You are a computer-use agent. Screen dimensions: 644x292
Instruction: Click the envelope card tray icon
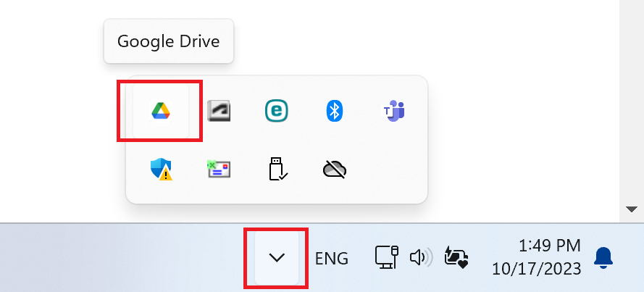pyautogui.click(x=219, y=170)
